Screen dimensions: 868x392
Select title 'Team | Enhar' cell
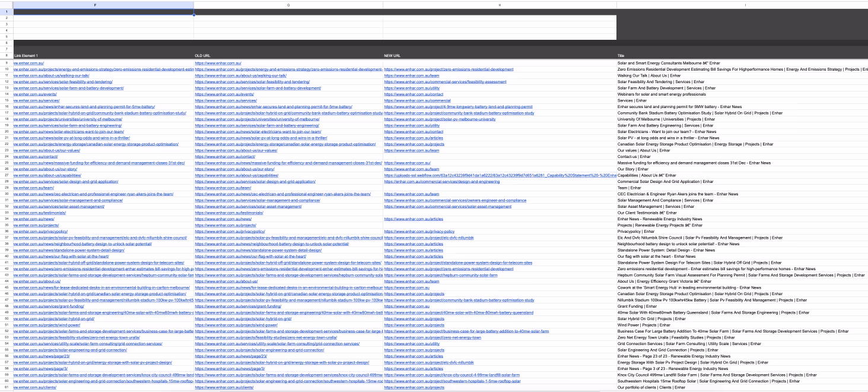click(629, 188)
